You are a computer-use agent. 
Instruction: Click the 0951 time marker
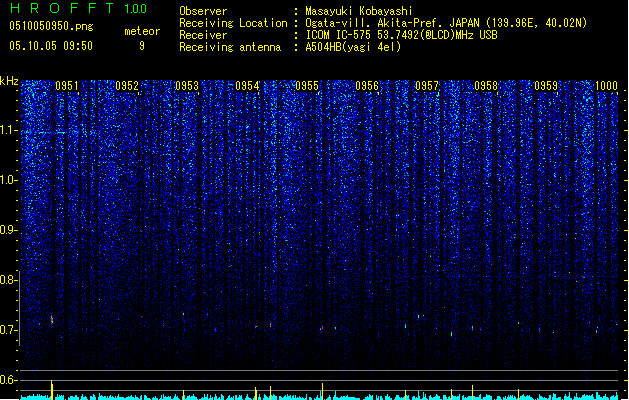click(x=67, y=86)
